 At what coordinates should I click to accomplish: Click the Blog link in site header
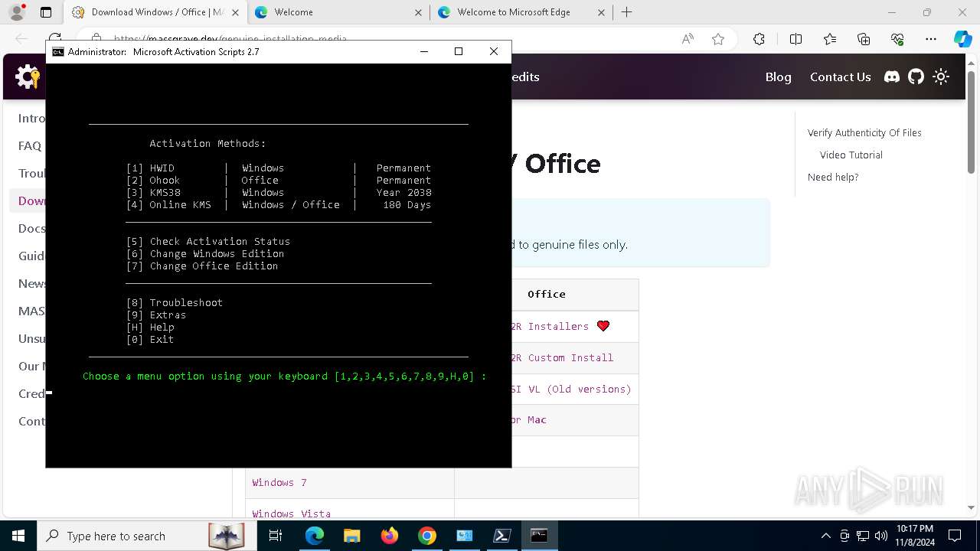click(x=778, y=77)
